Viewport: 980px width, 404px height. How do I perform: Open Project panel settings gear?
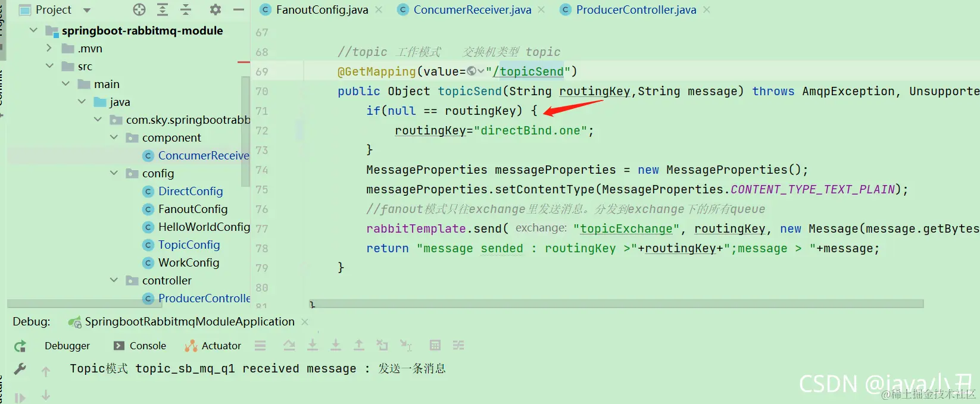click(216, 10)
